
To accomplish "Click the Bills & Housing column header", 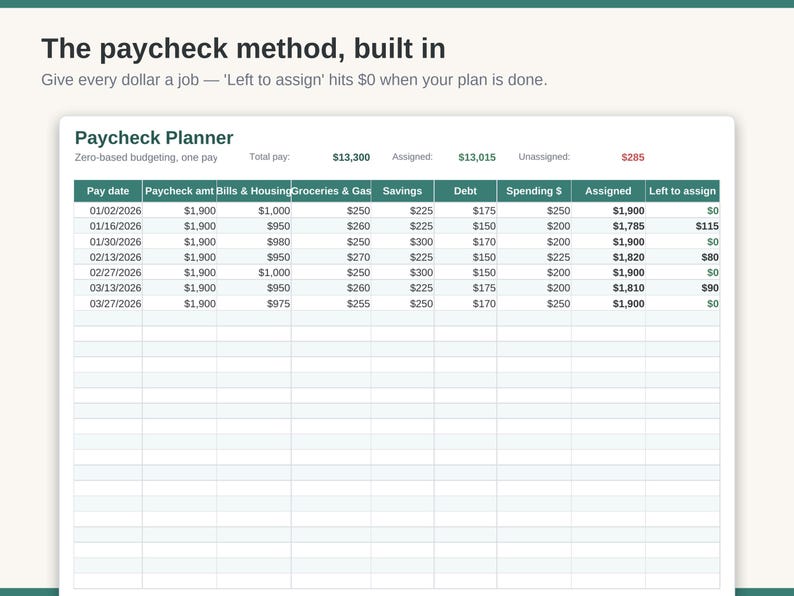I will click(254, 191).
